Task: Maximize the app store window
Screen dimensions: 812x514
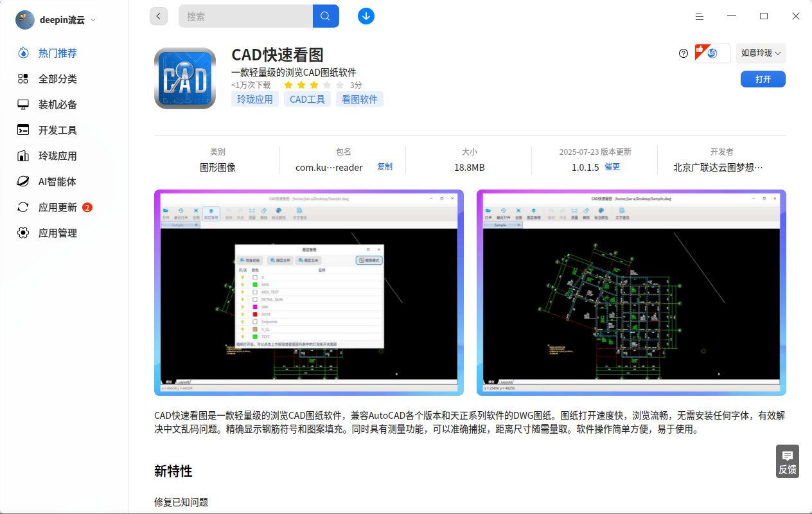Action: coord(764,16)
